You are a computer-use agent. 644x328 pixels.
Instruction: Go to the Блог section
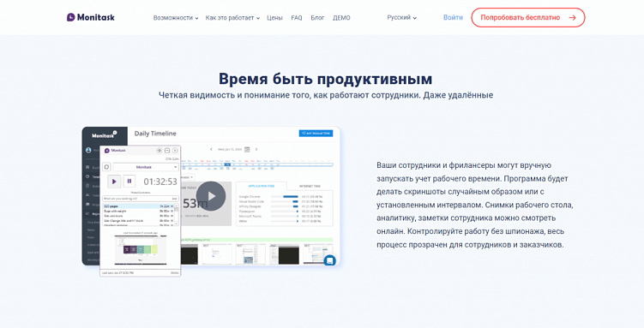tap(317, 18)
